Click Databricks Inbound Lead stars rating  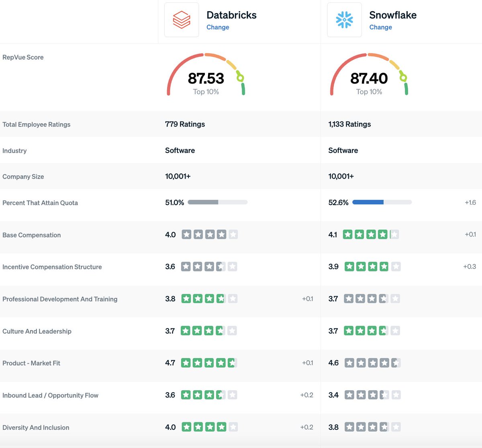point(209,395)
